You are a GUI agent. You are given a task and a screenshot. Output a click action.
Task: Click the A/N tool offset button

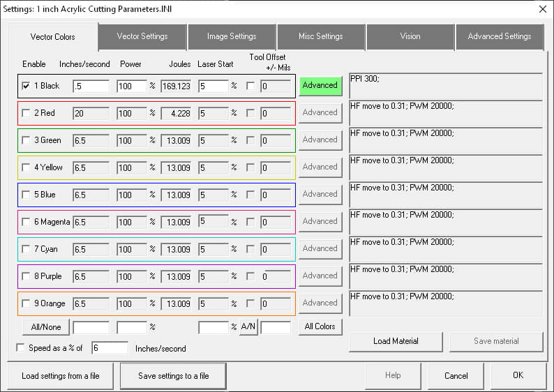248,326
